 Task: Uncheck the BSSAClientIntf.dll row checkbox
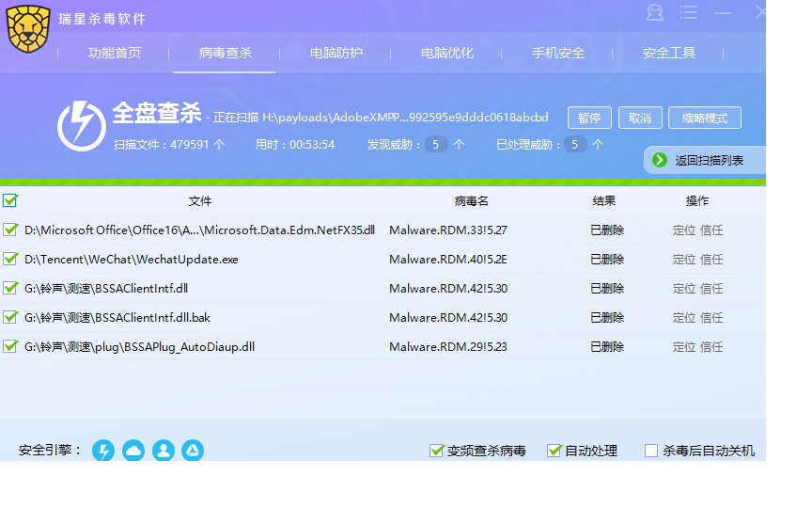point(9,287)
